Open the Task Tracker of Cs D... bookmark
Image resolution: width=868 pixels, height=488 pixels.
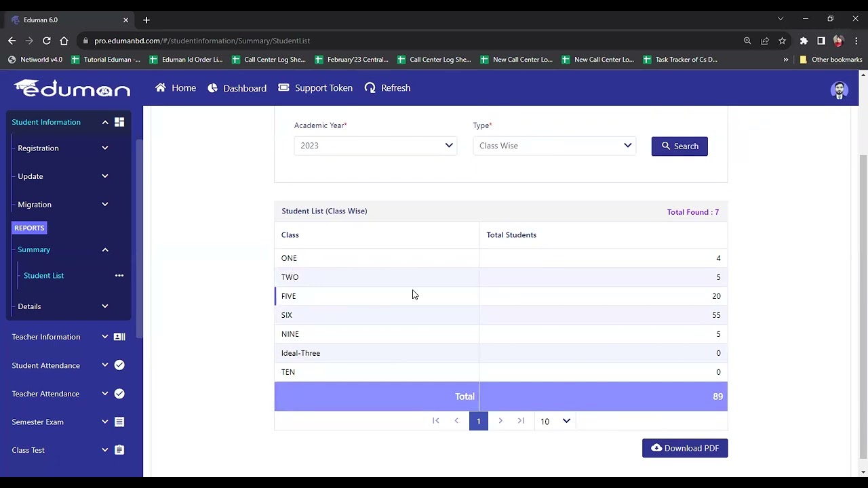tap(679, 60)
